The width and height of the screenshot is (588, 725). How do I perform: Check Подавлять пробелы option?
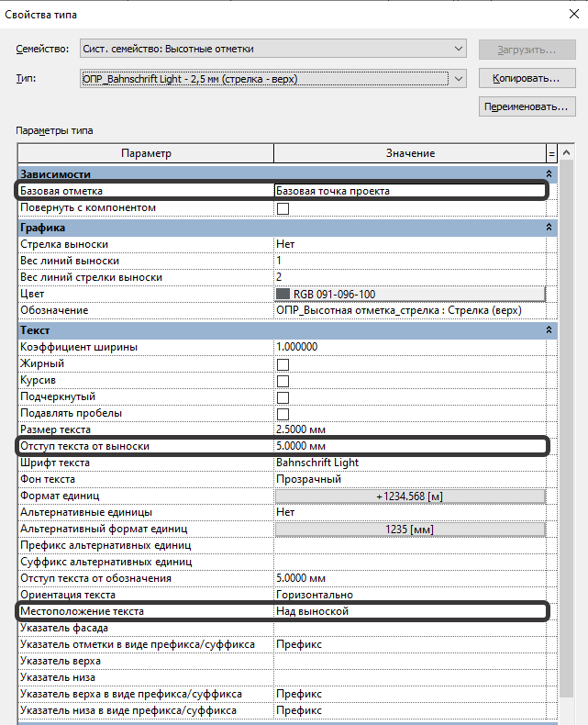pos(283,414)
